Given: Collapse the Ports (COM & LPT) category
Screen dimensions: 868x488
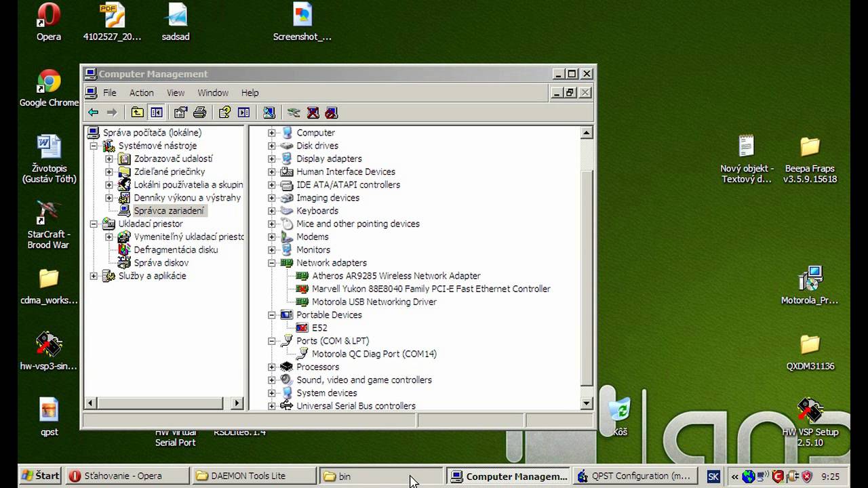Looking at the screenshot, I should point(272,341).
